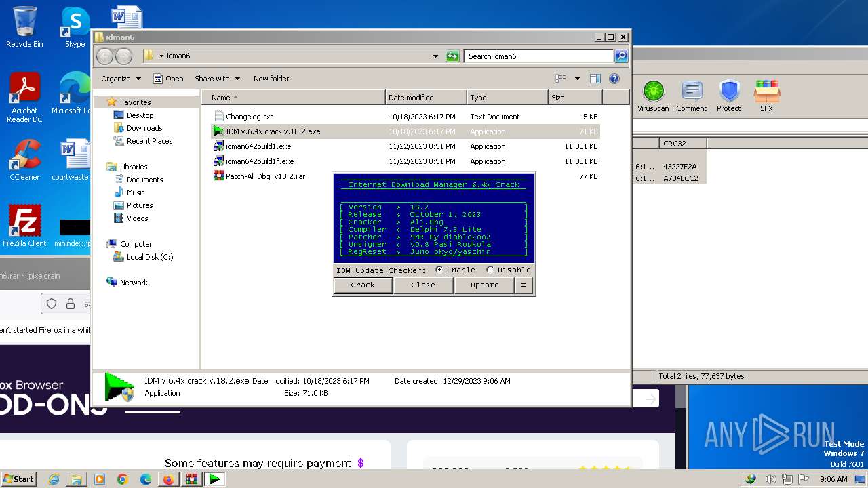
Task: Click the Changelog.txt text document icon
Action: pos(218,117)
